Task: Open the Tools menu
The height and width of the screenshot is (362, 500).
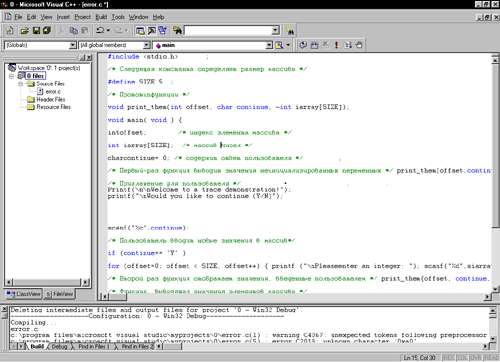Action: 118,17
